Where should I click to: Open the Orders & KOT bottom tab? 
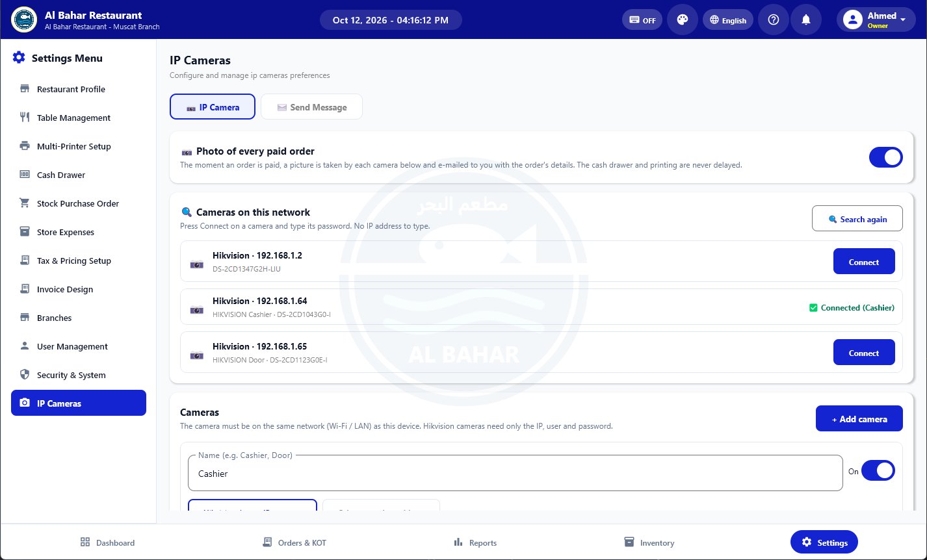point(294,542)
